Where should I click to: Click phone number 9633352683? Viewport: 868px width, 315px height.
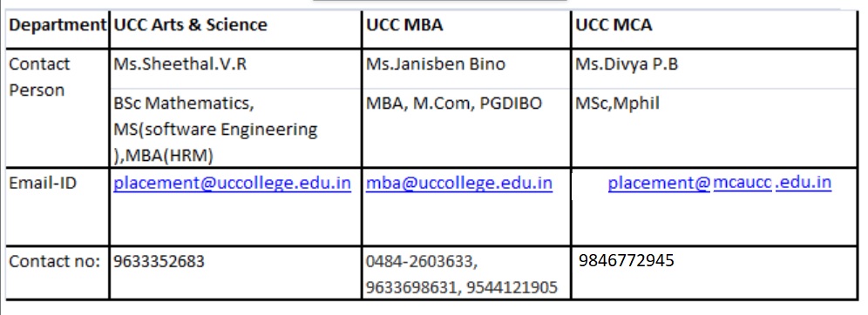(x=159, y=261)
